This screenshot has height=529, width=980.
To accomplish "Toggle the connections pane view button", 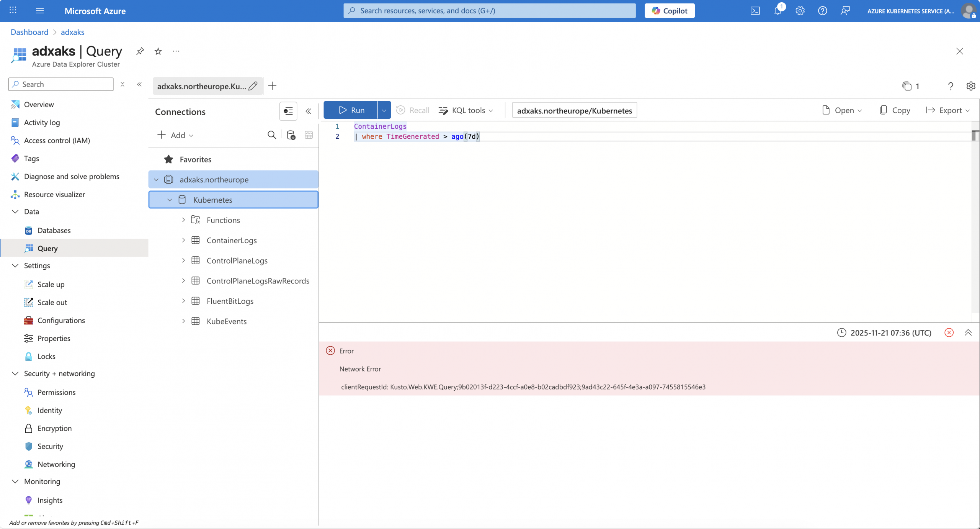I will pos(288,111).
